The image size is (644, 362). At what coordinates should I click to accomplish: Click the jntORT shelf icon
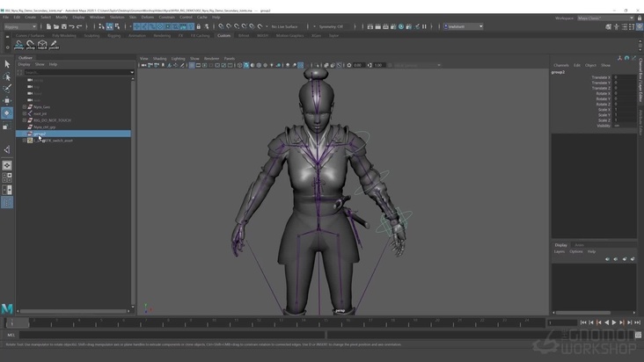54,45
